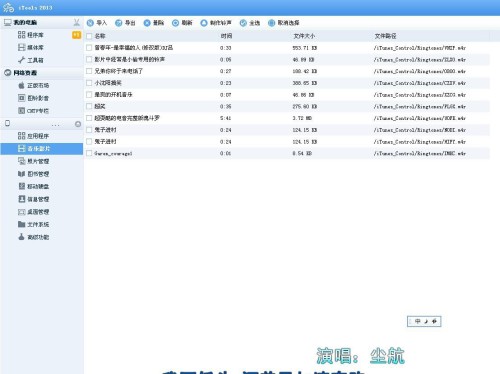Check the box for 兄弟你终于来电话了
This screenshot has width=500, height=374.
[89, 71]
